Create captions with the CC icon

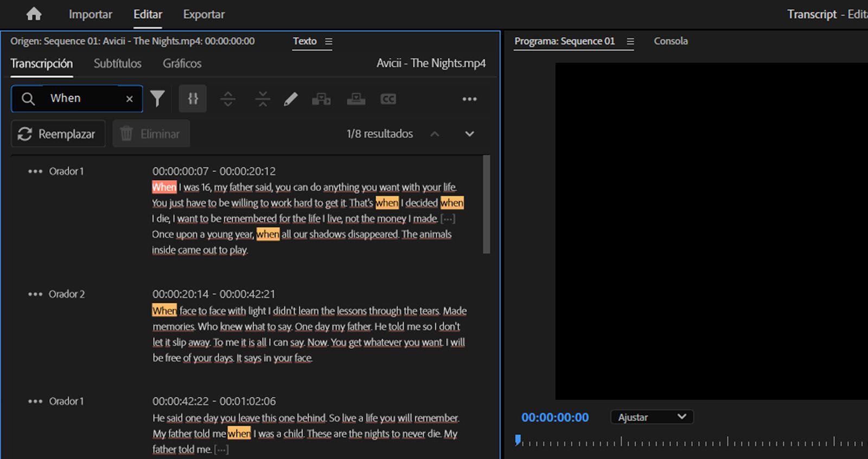(x=388, y=99)
